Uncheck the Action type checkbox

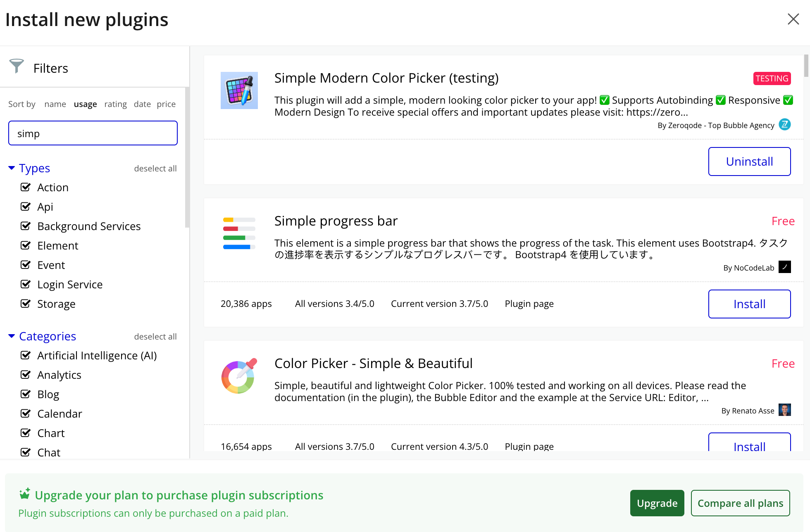tap(26, 187)
